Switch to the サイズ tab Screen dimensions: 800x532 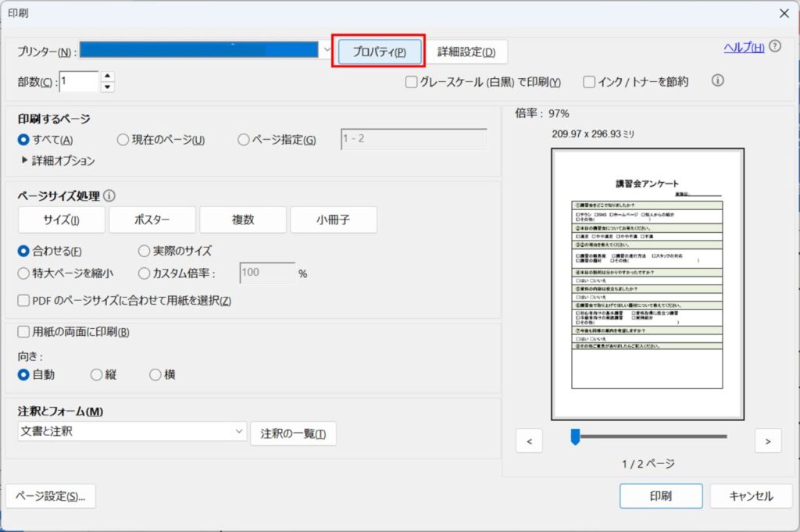[61, 220]
